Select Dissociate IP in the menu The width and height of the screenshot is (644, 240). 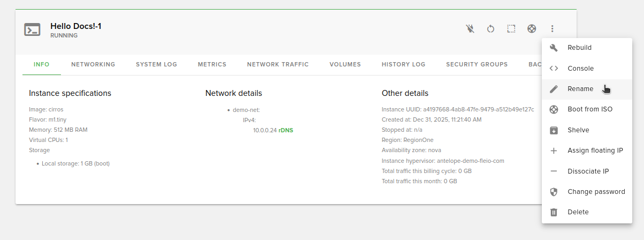coord(588,171)
